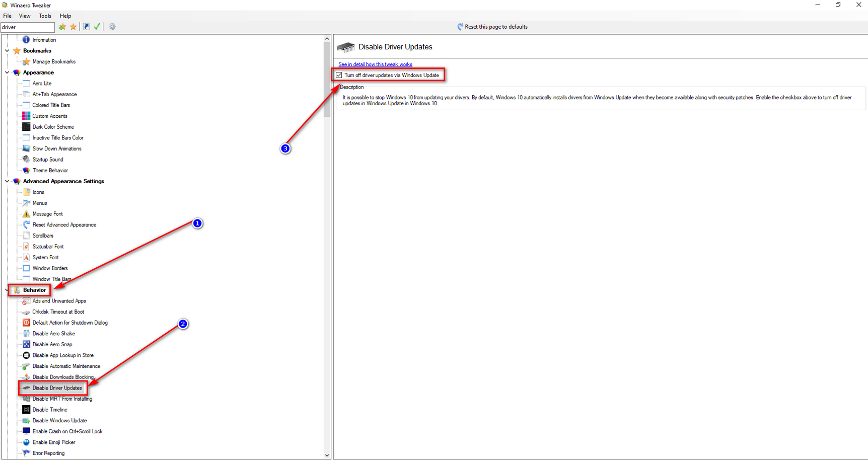Select the Icons item icon
868x460 pixels.
coord(26,192)
